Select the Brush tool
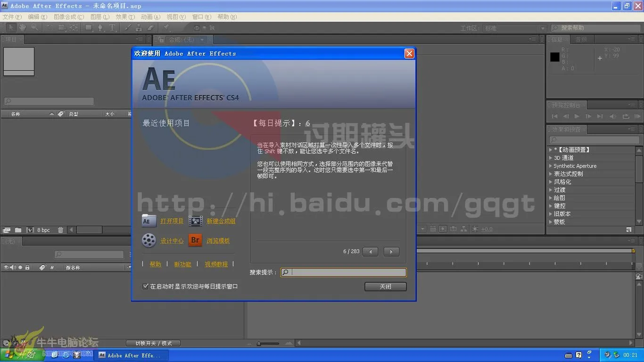Screen dimensions: 644x362 [128, 28]
